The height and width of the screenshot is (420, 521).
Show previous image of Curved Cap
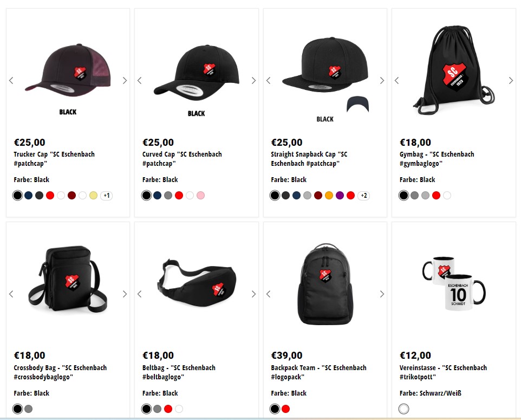(x=140, y=80)
